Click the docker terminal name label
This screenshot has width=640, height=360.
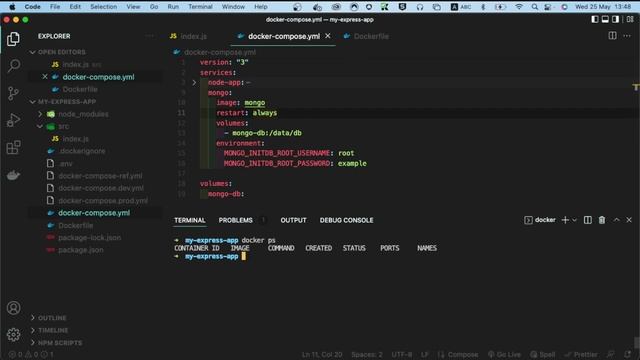(x=545, y=220)
